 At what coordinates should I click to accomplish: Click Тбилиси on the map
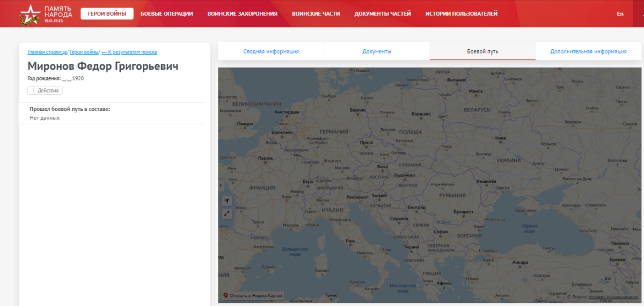point(619,244)
